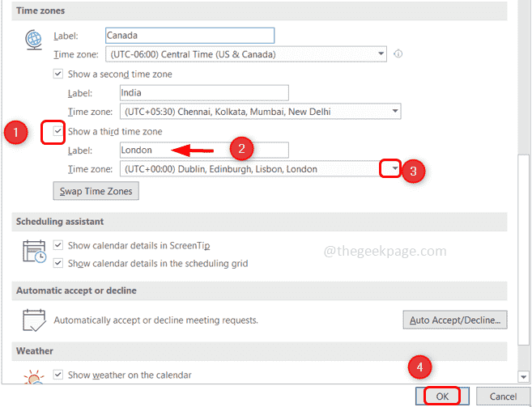Click the Scheduling assistant calendar clock icon
Viewport: 532px width, 407px height.
coord(34,252)
